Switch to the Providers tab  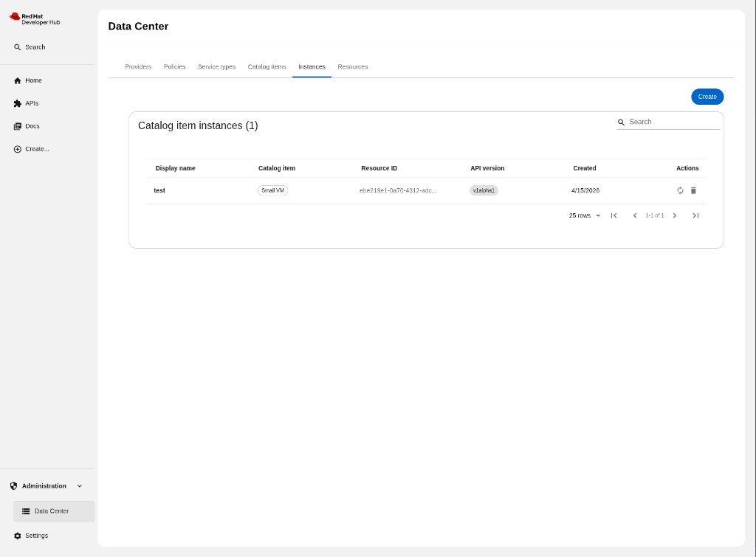pyautogui.click(x=138, y=67)
